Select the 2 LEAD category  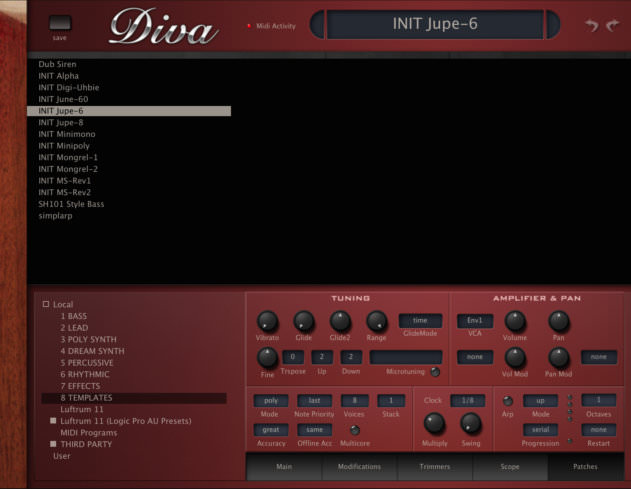[x=74, y=328]
